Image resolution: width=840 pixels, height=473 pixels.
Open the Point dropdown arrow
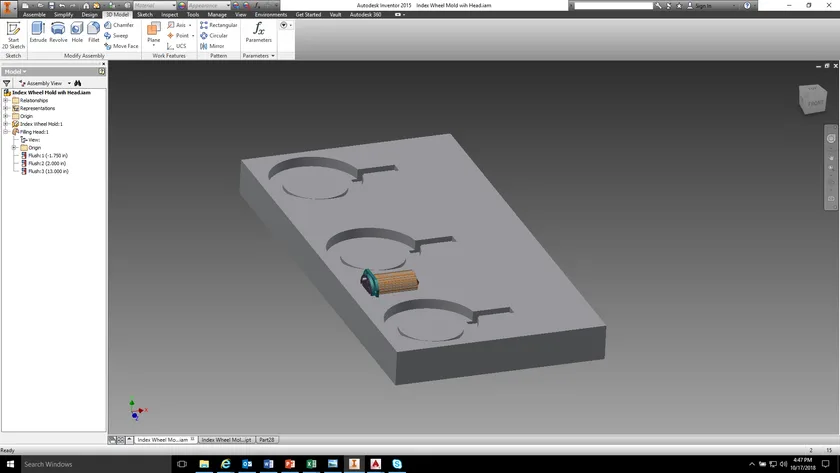[193, 36]
